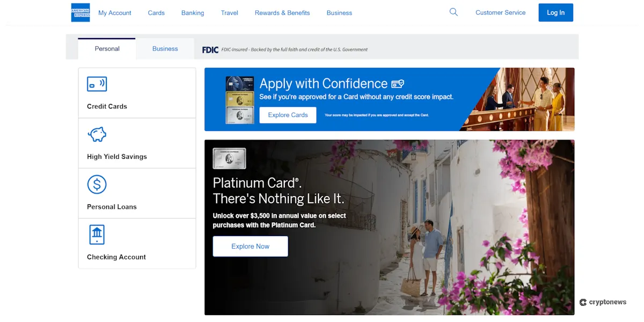Select the Personal tab

106,48
